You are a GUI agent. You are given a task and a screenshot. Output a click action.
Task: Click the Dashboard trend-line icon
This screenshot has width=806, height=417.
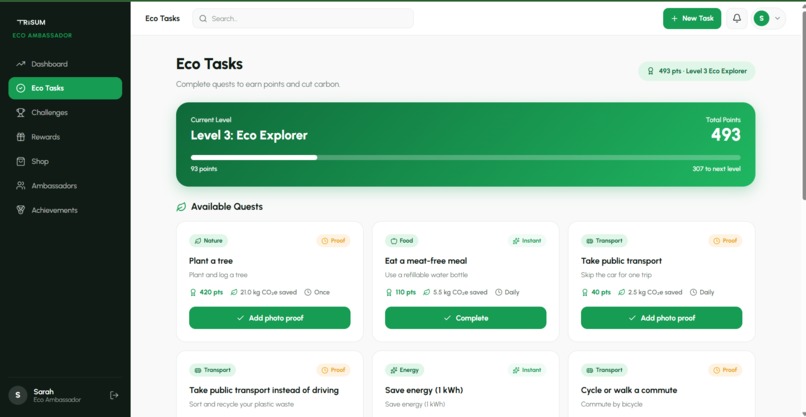coord(21,64)
